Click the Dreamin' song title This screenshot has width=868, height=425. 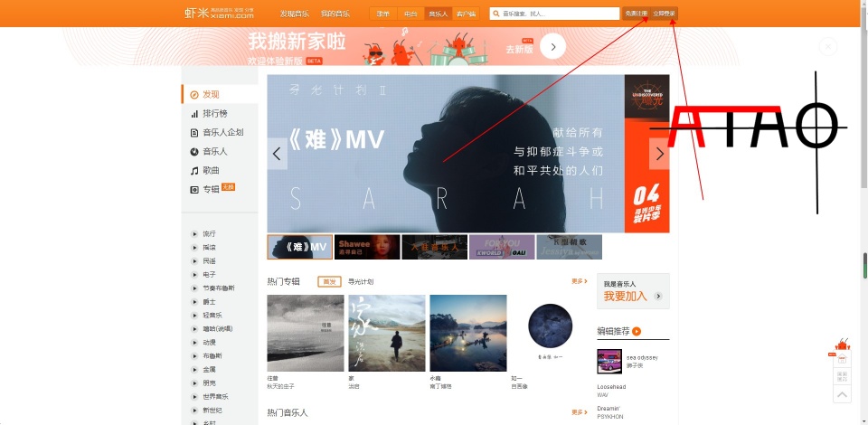pos(610,409)
